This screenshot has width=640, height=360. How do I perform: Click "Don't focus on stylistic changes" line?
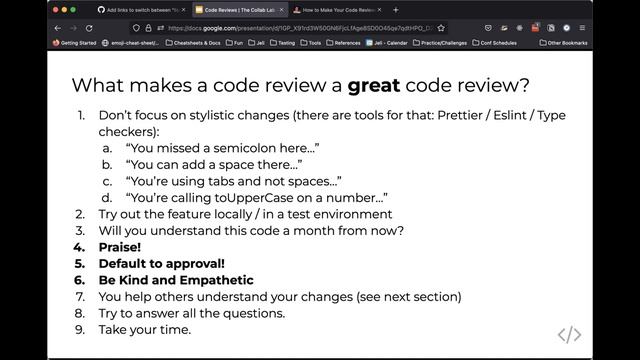(332, 123)
